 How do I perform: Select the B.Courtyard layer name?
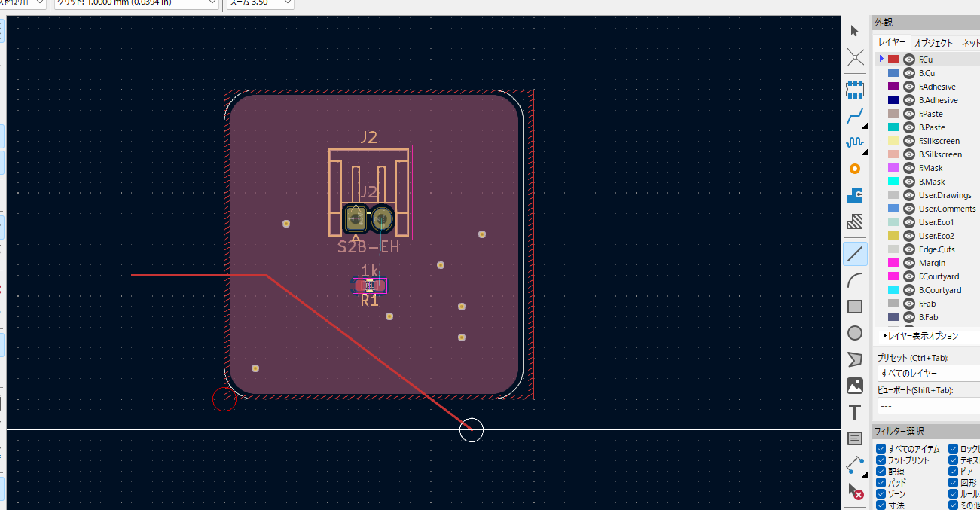point(940,290)
